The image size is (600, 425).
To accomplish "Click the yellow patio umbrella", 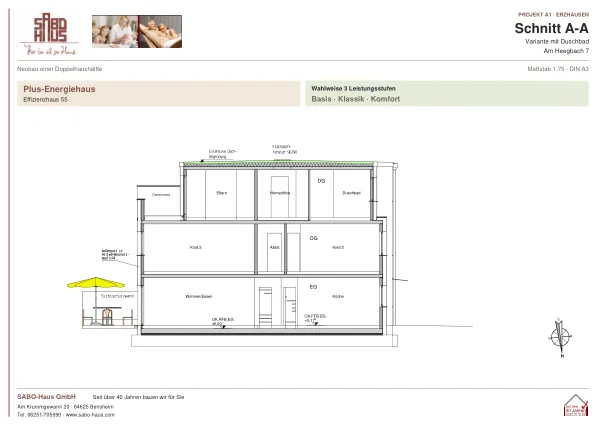I will [x=96, y=283].
